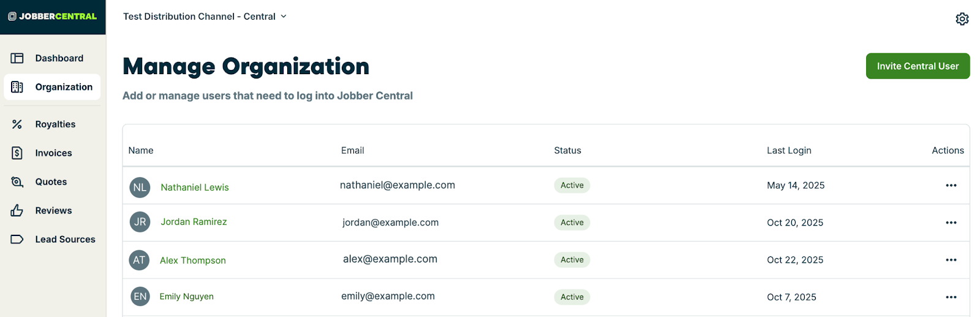The width and height of the screenshot is (980, 317).
Task: Click the Reviews thumbs-up icon
Action: click(x=17, y=211)
